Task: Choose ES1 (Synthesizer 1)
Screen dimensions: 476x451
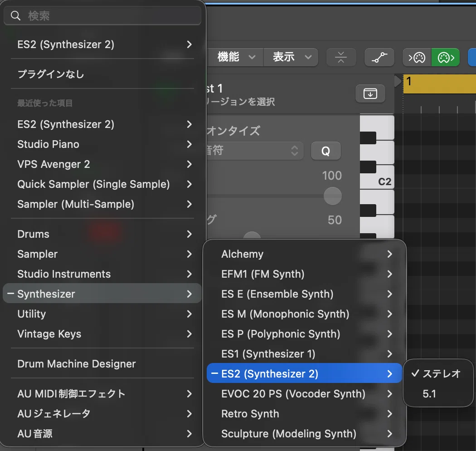Action: 305,354
